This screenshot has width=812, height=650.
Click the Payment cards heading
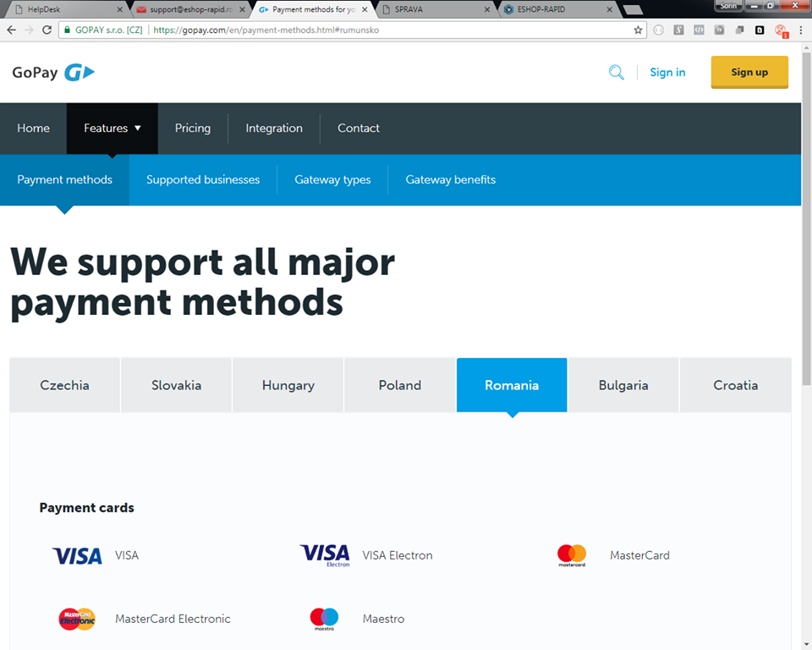pyautogui.click(x=86, y=508)
